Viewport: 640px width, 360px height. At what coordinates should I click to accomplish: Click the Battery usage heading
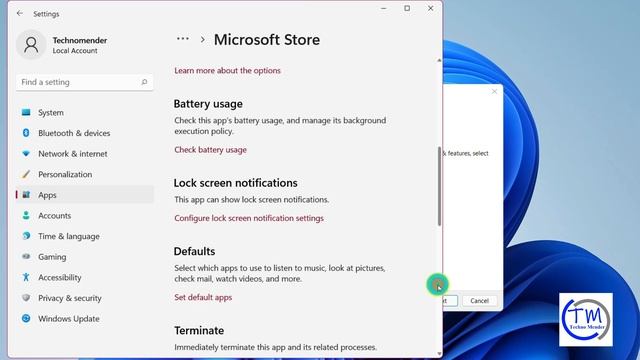[208, 104]
